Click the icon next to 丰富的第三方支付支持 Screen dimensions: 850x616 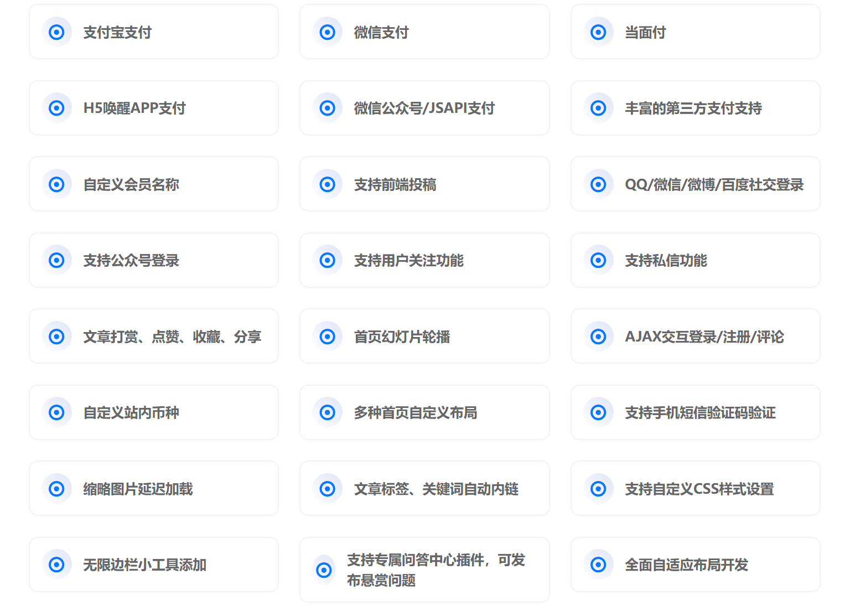point(598,108)
